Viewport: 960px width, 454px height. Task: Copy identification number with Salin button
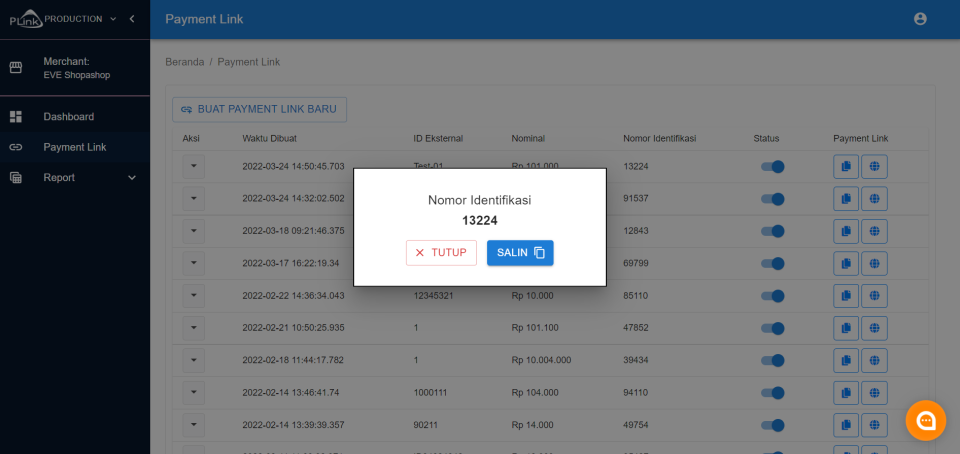(x=520, y=253)
